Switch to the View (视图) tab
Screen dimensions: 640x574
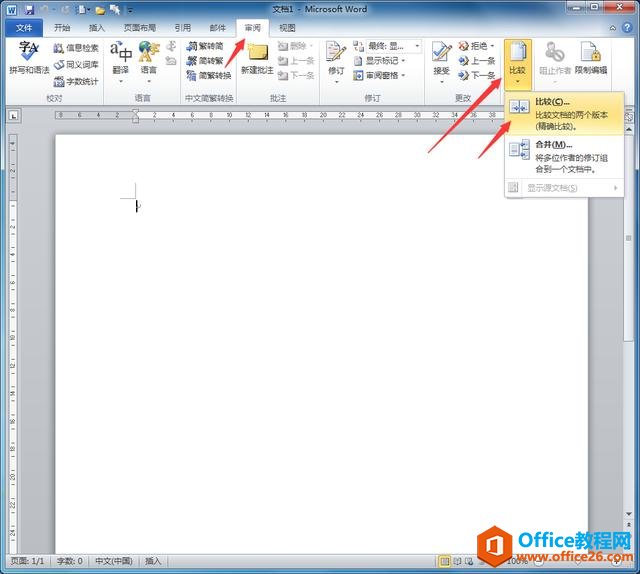pyautogui.click(x=287, y=28)
